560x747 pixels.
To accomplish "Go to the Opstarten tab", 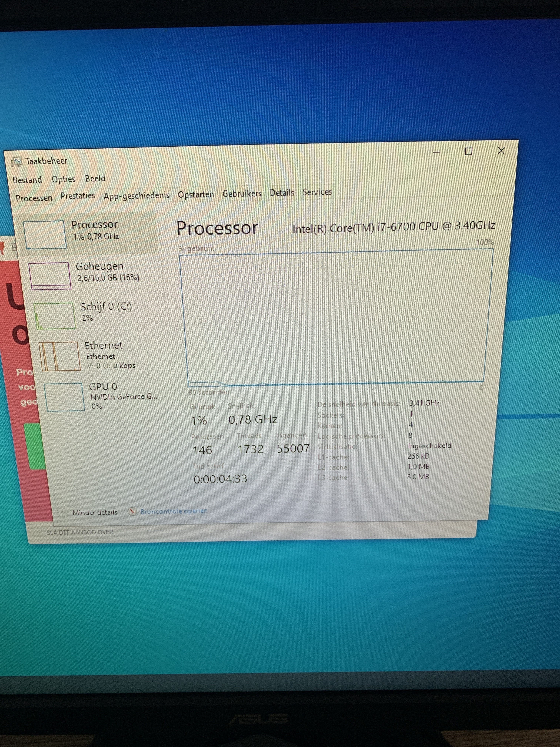I will pos(196,195).
